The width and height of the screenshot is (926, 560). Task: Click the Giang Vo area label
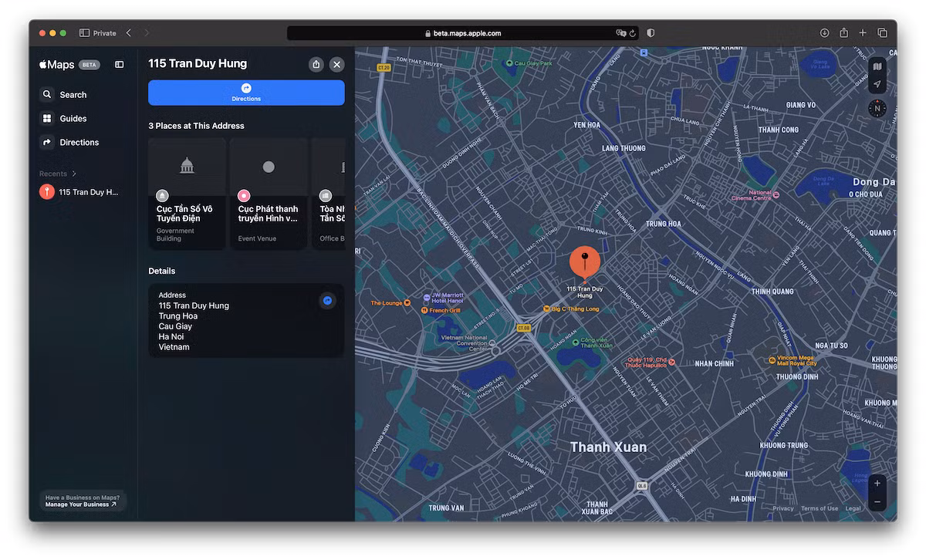(800, 105)
